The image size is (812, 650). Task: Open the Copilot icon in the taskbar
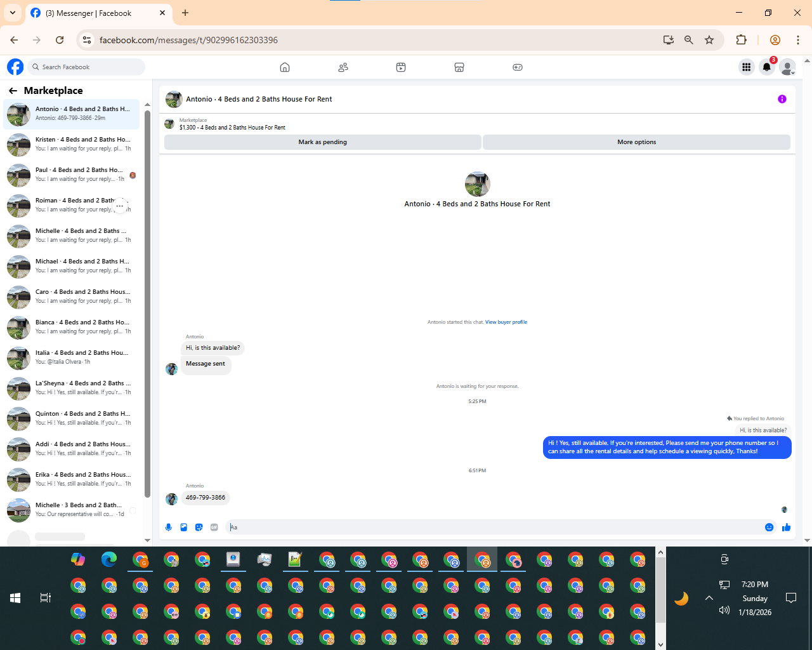[x=78, y=559]
